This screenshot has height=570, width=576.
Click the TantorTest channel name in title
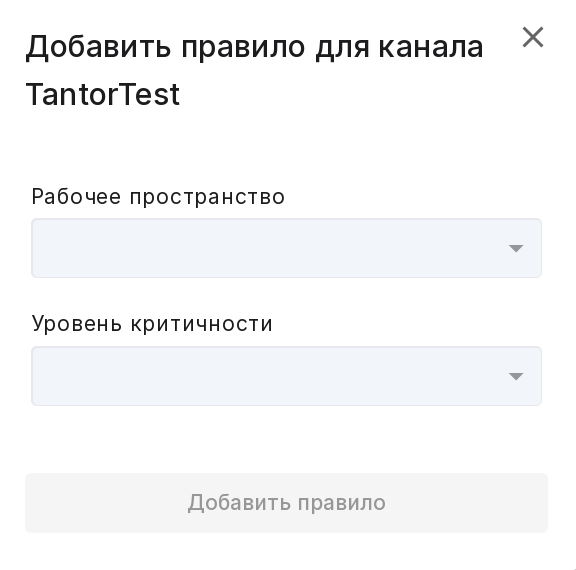(x=103, y=94)
